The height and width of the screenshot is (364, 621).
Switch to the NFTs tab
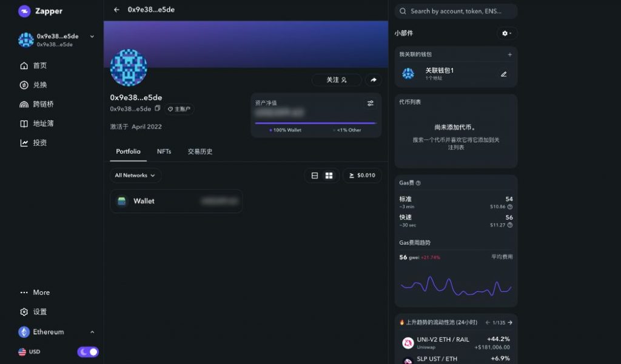(163, 151)
